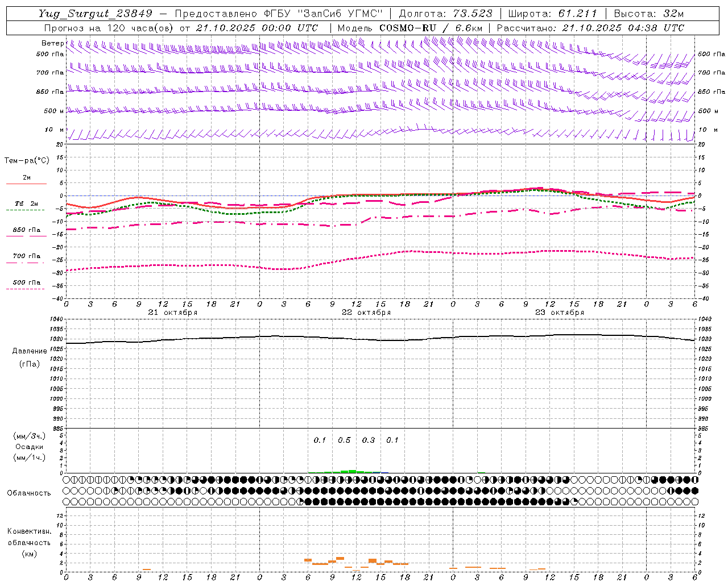The width and height of the screenshot is (728, 582).
Task: Click the (мм/1ч.) unit label
Action: tap(29, 458)
